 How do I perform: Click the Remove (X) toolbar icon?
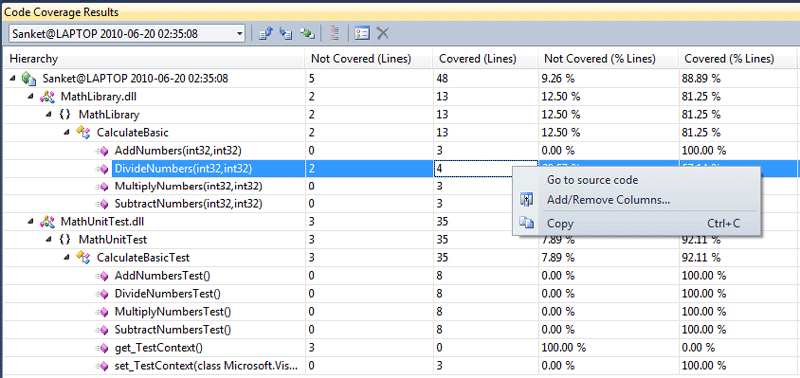point(382,34)
